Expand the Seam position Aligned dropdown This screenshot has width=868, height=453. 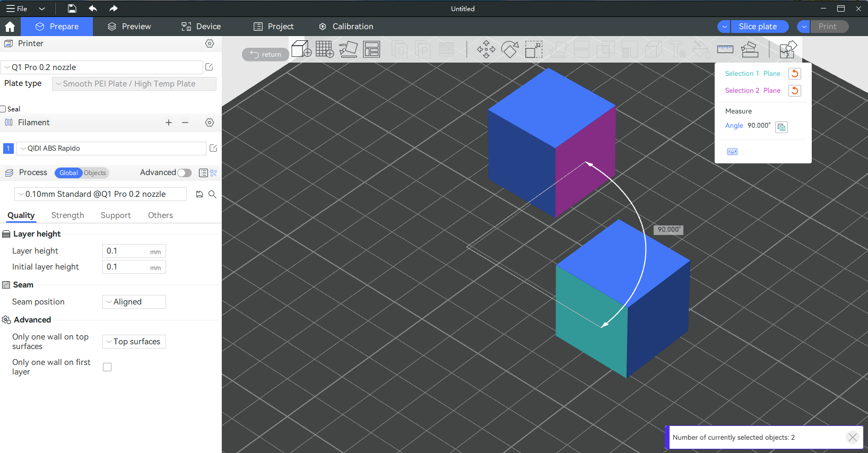134,302
